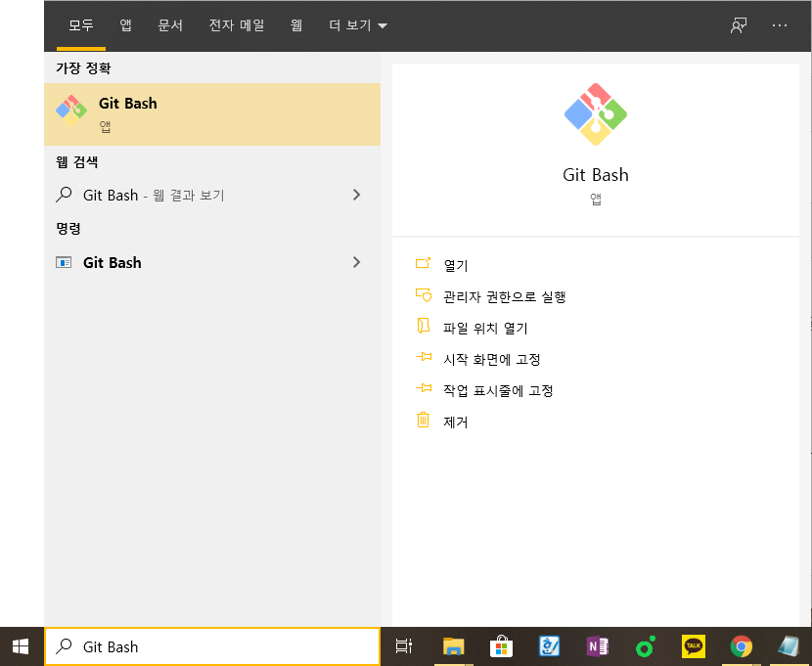Choose 작업 표시줄에 고정
812x666 pixels.
[498, 390]
